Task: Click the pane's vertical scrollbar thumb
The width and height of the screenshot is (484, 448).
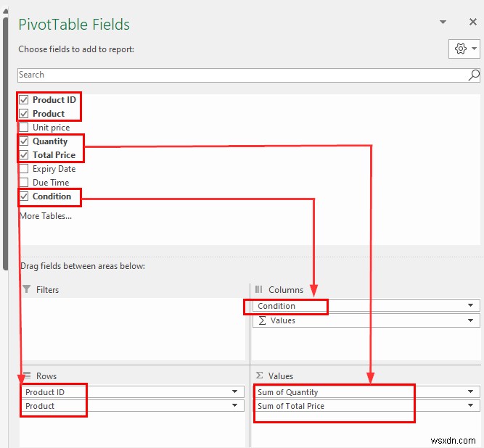Action: click(x=5, y=144)
